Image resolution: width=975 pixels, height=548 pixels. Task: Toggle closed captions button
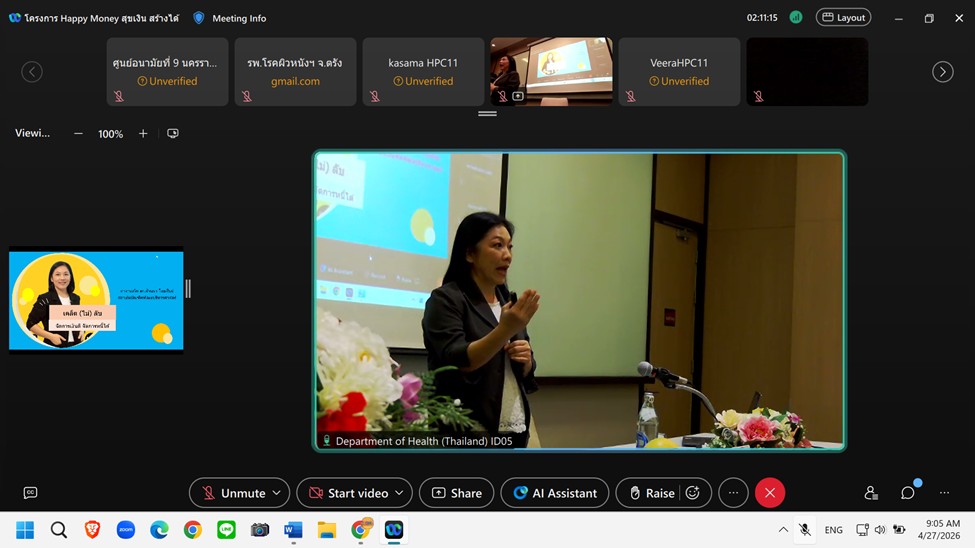coord(30,493)
